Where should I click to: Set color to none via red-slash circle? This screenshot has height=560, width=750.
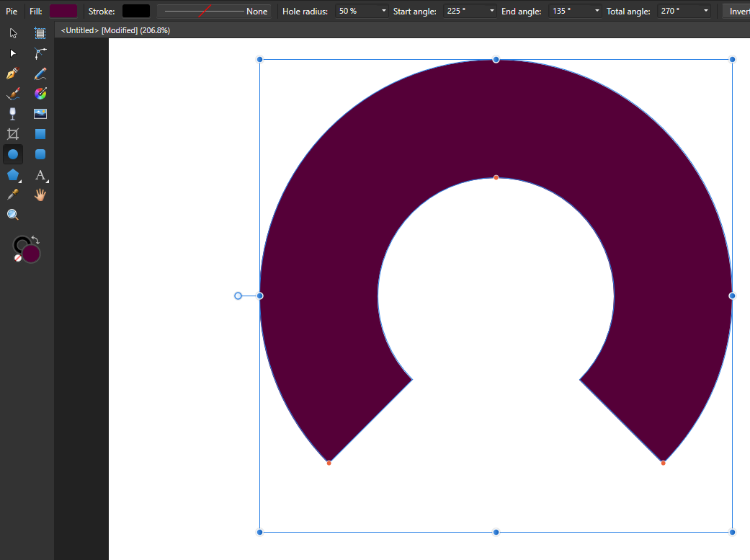coord(18,257)
